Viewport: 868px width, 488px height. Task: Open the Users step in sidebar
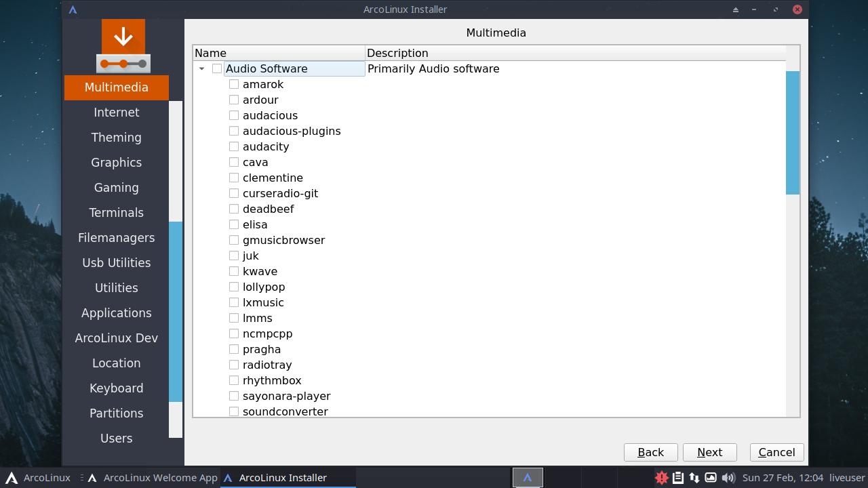click(x=117, y=439)
